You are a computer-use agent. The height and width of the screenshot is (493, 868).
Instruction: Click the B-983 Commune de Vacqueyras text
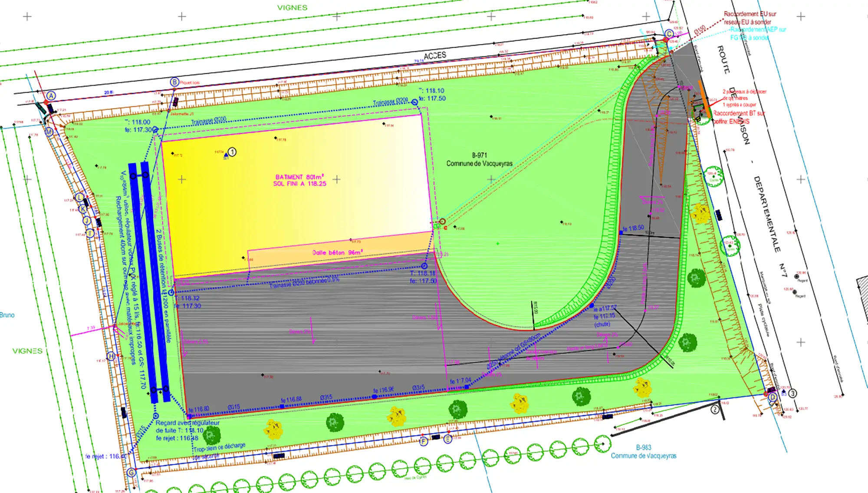pos(643,452)
